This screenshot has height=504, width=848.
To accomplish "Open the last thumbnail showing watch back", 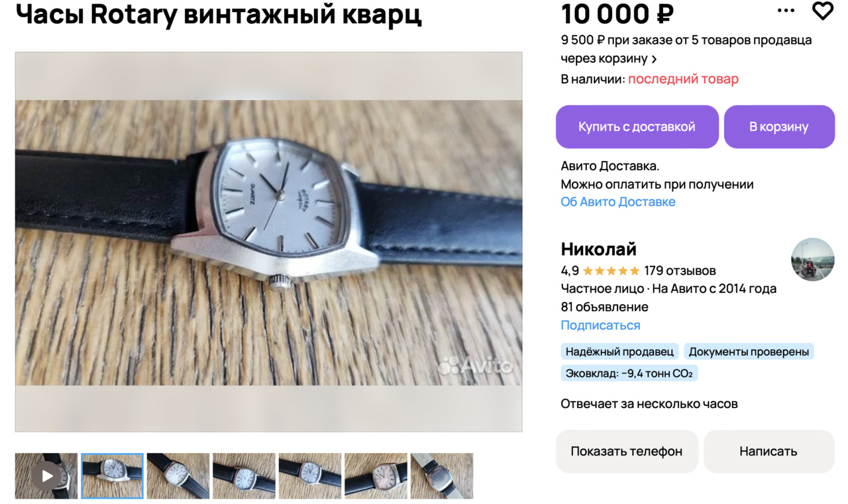I will point(442,476).
